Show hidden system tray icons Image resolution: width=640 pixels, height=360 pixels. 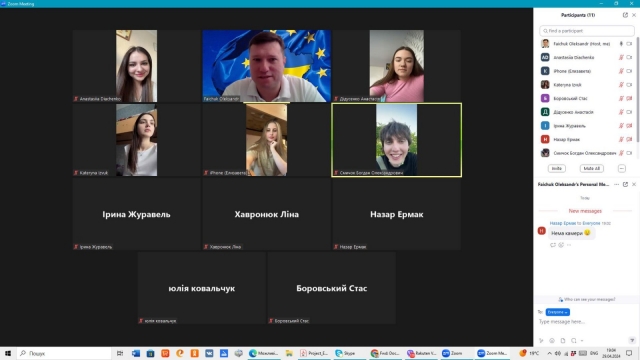coord(549,353)
